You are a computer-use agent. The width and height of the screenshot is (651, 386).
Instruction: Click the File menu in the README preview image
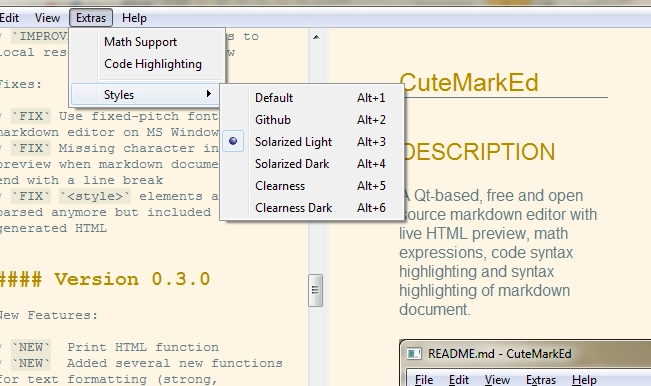(424, 379)
